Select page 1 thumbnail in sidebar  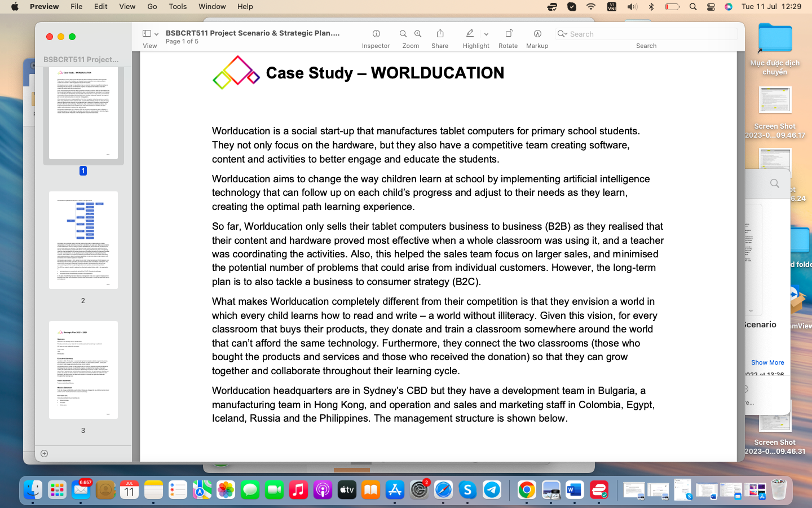83,113
